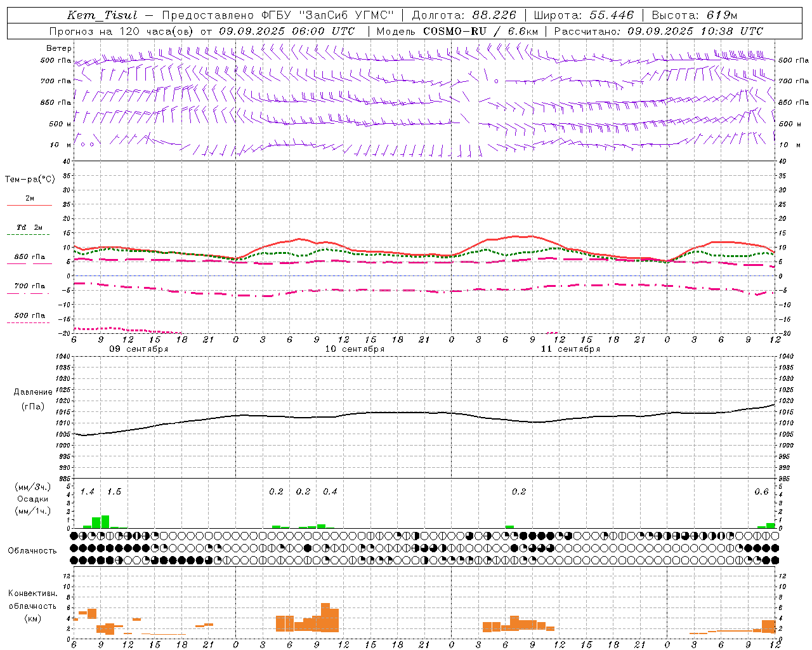Image resolution: width=812 pixels, height=650 pixels.
Task: Select the '09 сентября' date label
Action: [139, 349]
